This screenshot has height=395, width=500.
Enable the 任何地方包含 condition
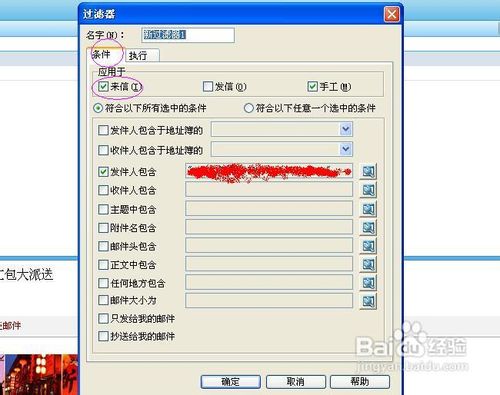[103, 283]
